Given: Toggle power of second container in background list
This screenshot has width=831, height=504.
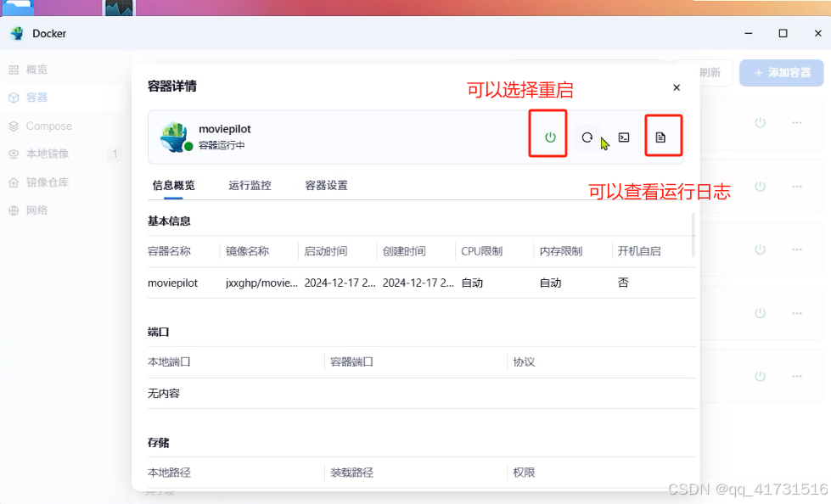Looking at the screenshot, I should tap(760, 186).
